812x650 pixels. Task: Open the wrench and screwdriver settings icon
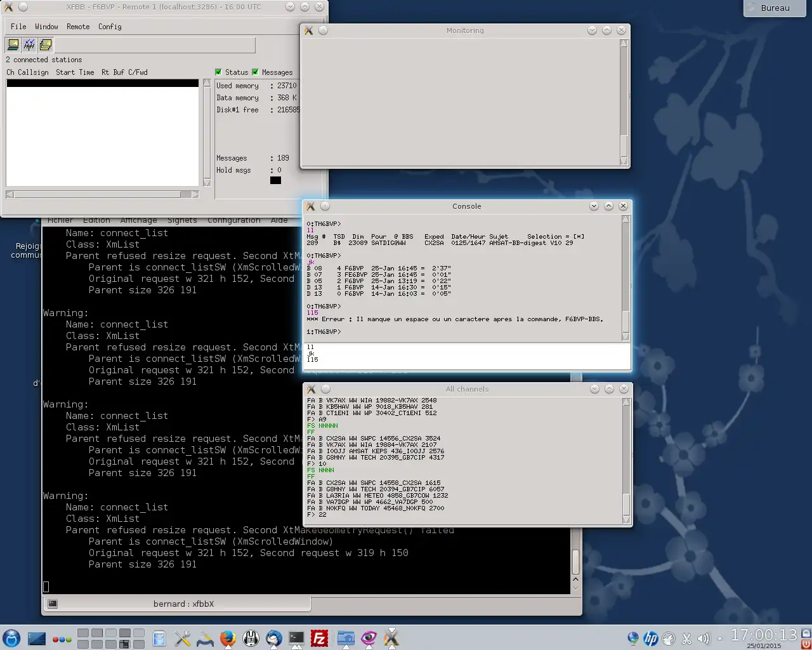(183, 638)
